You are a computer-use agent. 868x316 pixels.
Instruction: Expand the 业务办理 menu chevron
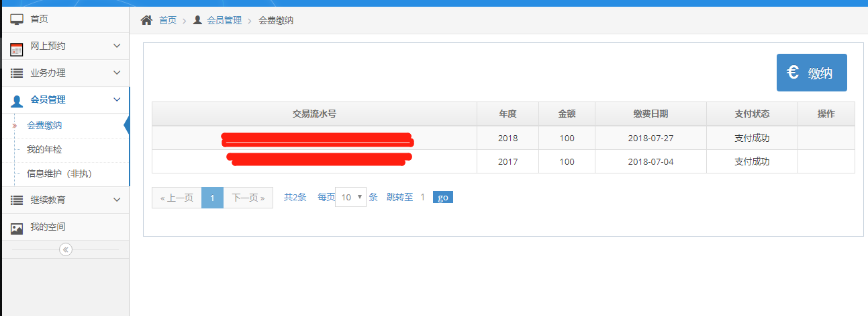(117, 73)
